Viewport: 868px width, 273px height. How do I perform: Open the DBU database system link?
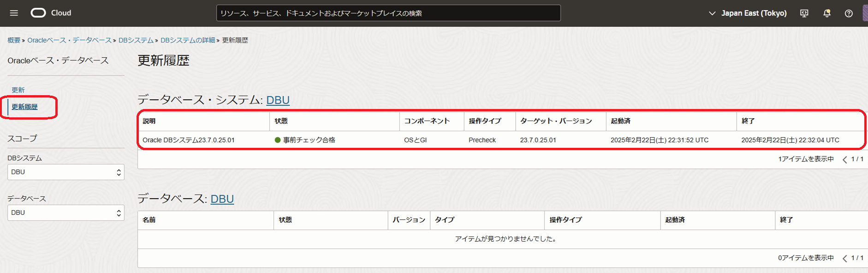(278, 100)
